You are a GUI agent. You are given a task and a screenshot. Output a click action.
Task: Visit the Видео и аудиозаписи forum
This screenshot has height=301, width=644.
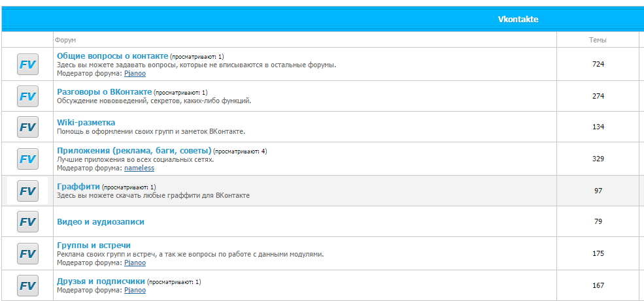coord(101,222)
